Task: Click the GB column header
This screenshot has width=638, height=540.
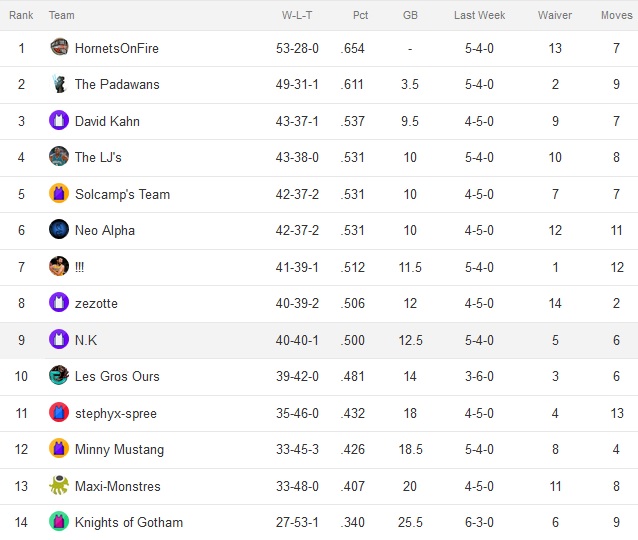Action: 410,15
